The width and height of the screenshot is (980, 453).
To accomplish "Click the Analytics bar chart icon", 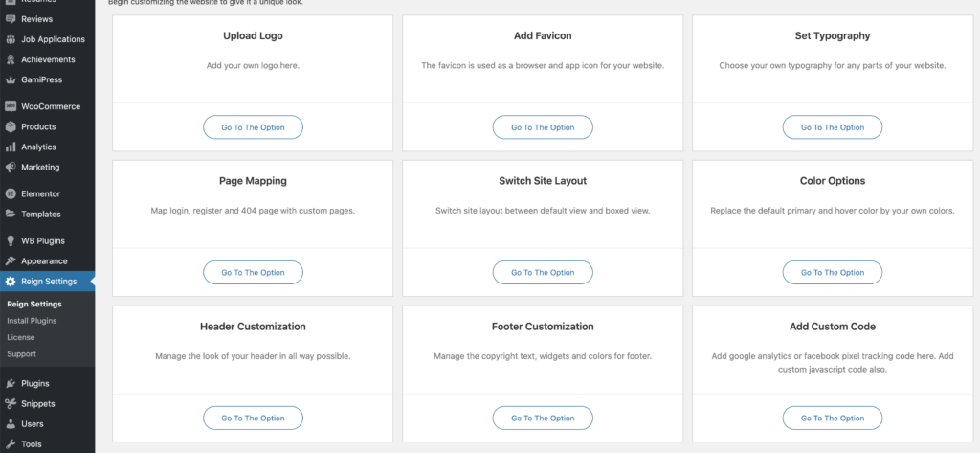I will point(11,147).
